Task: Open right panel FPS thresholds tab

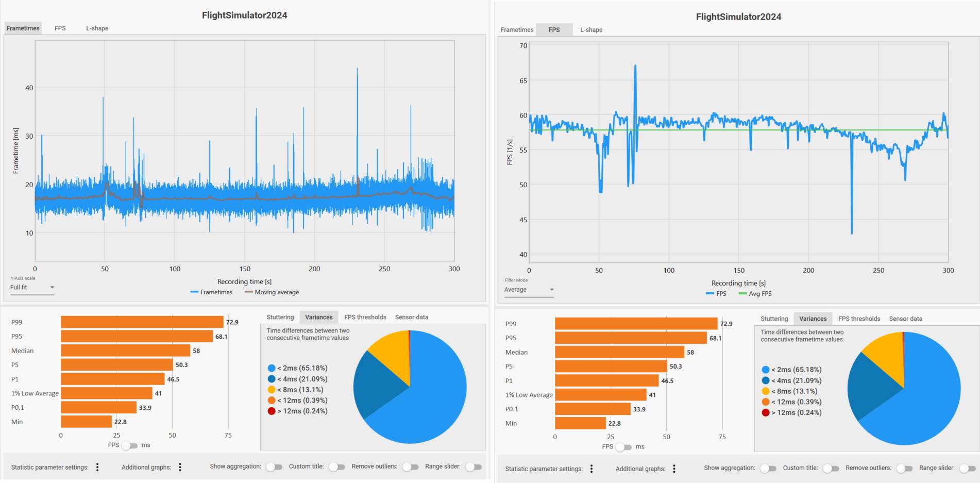Action: (x=859, y=319)
